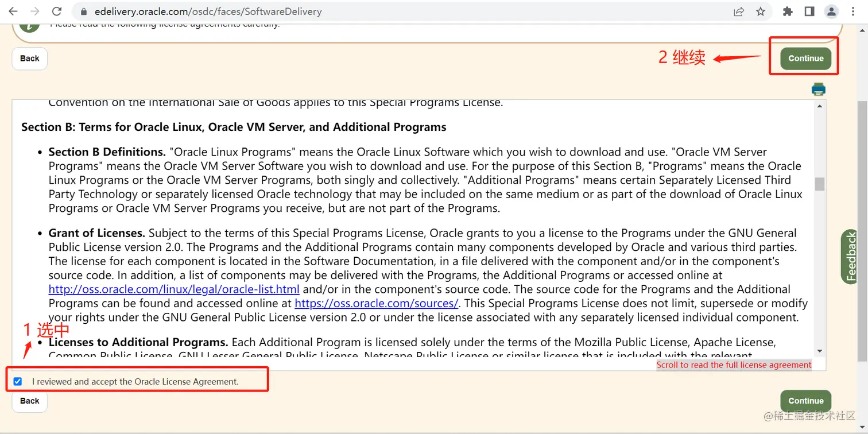Click the share page icon in address bar
868x434 pixels.
(739, 11)
